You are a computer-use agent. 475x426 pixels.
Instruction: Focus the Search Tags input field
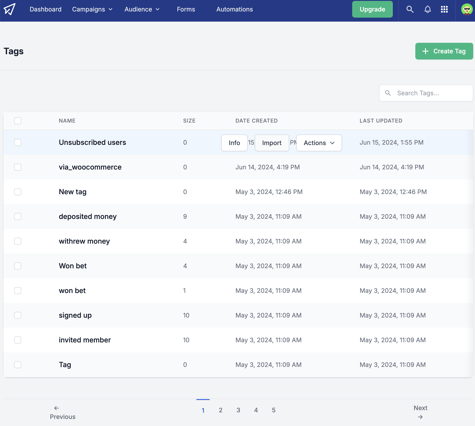tap(426, 93)
